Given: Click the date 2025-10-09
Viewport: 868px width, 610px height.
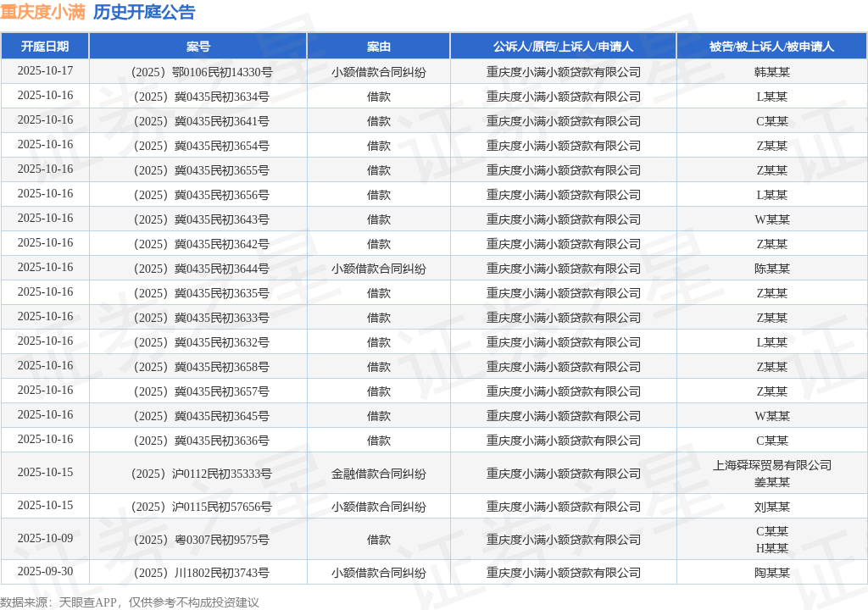Looking at the screenshot, I should [x=45, y=539].
